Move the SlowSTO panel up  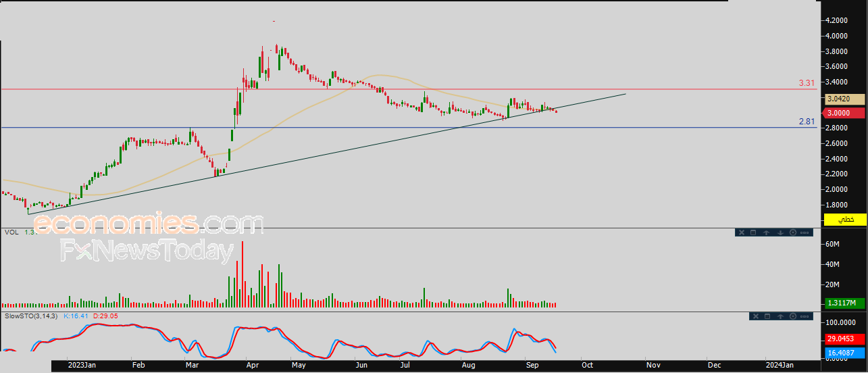click(780, 316)
